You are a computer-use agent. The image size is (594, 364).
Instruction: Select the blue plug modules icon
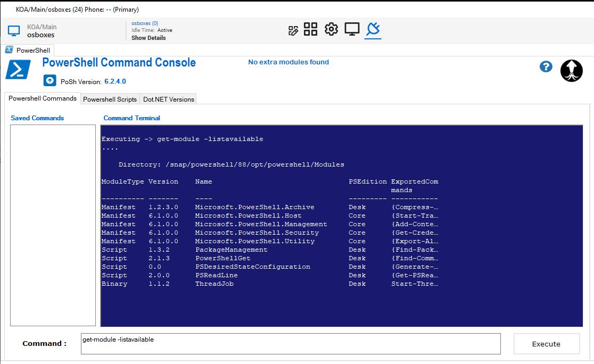[x=373, y=29]
